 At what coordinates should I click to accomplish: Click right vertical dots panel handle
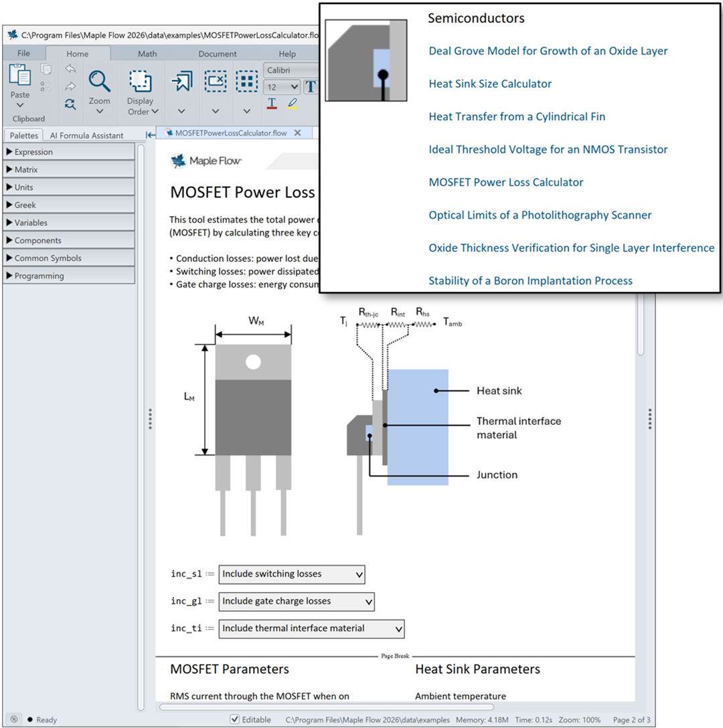[649, 419]
